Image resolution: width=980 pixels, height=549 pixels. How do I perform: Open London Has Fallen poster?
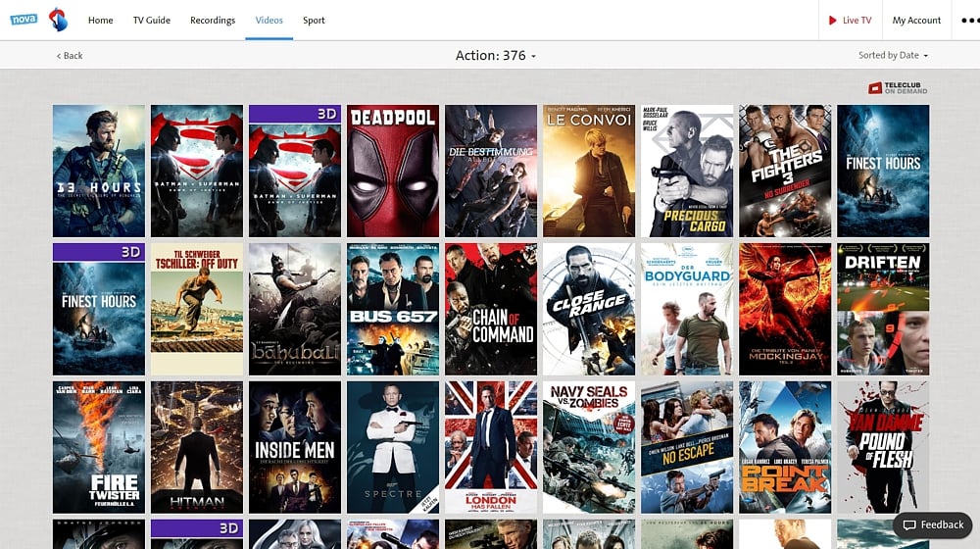click(491, 447)
